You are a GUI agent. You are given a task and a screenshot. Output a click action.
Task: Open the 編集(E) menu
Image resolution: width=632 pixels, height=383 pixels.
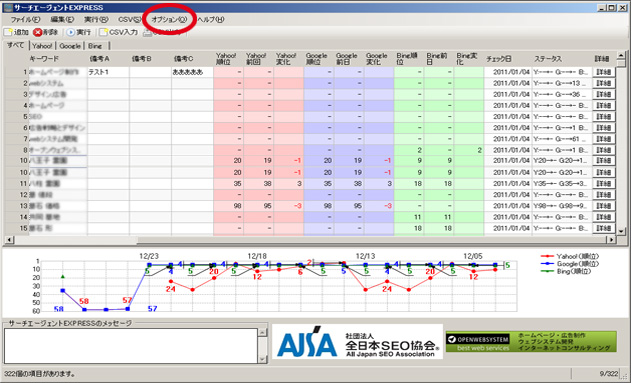(62, 19)
